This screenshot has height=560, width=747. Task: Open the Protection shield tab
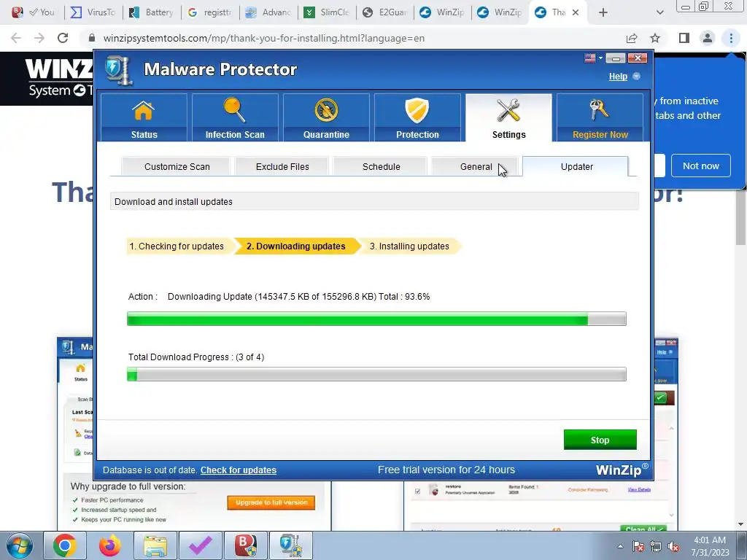click(x=417, y=117)
